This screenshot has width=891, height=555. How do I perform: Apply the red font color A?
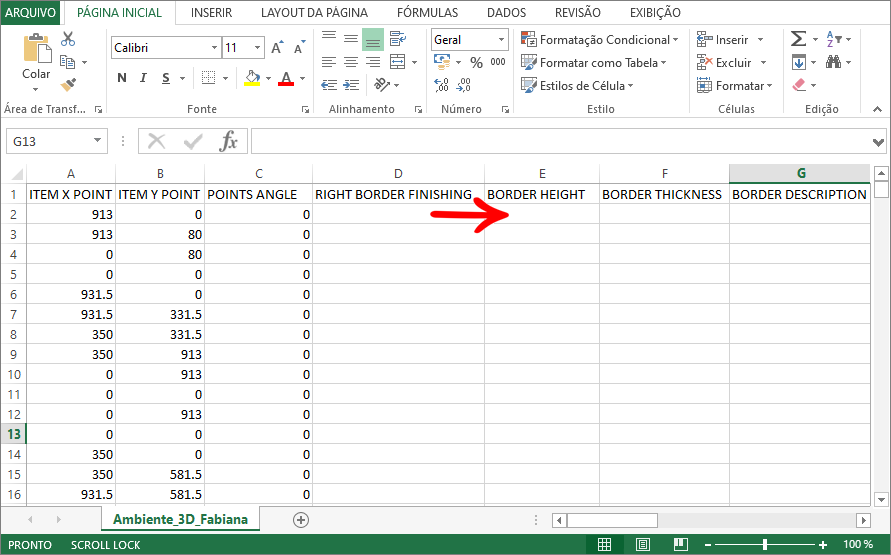[286, 78]
